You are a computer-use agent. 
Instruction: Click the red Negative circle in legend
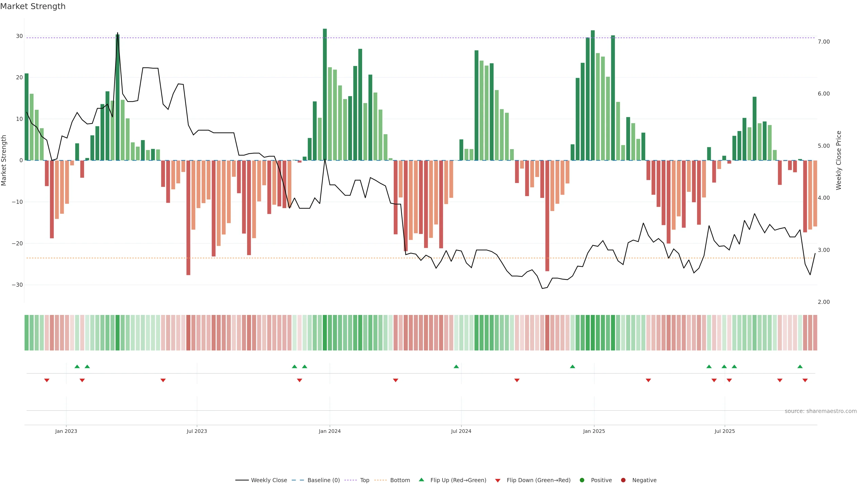(623, 480)
